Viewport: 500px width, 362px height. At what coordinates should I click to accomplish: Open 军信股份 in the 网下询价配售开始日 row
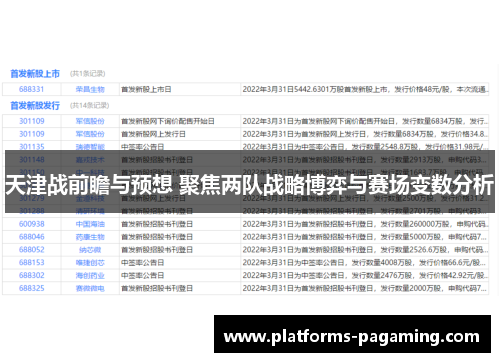[90, 121]
